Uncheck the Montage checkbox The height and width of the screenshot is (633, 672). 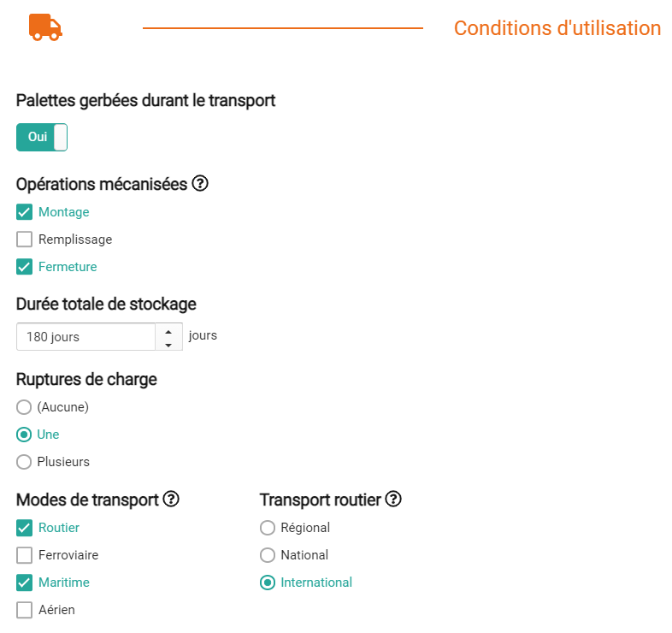click(25, 212)
